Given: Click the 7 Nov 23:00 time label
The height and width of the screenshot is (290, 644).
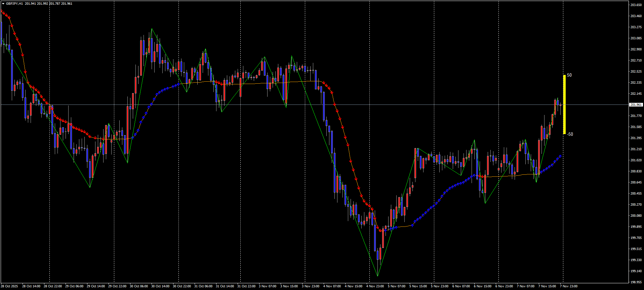Looking at the screenshot, I should click(x=569, y=286).
